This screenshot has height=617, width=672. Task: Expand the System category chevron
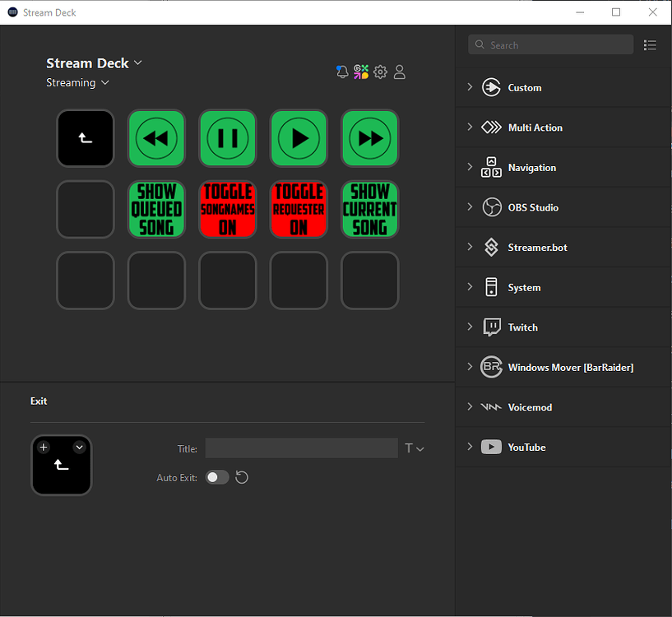(x=470, y=286)
